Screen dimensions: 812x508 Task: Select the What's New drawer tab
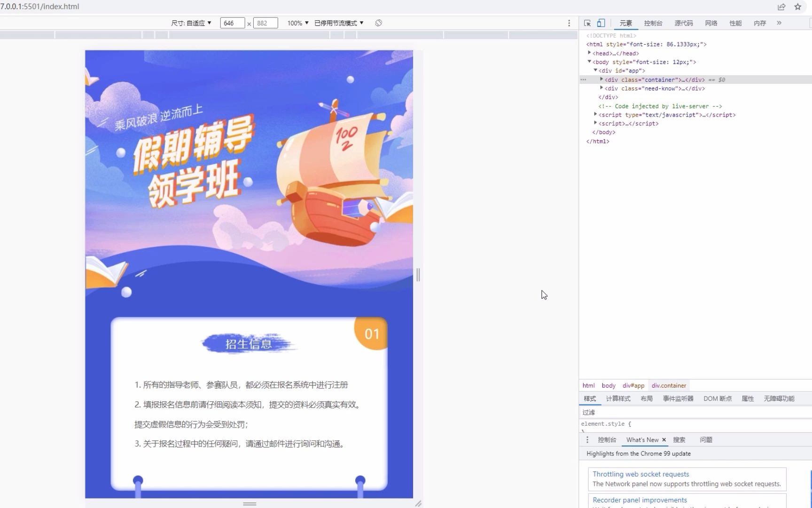[642, 440]
